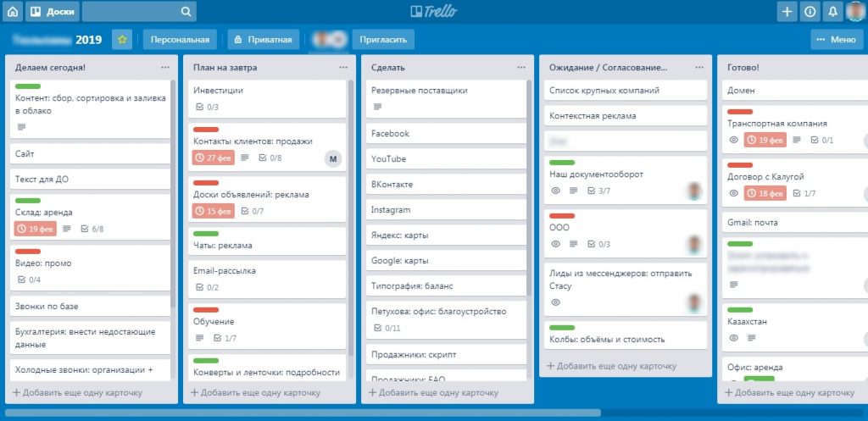868x421 pixels.
Task: Click the 19 фев due badge on Склад: аренда
Action: tap(36, 229)
